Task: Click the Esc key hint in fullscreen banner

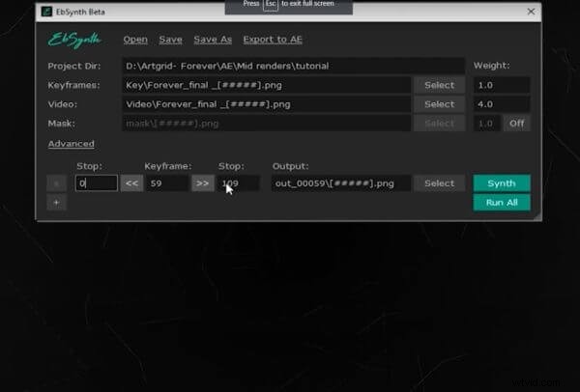Action: [271, 4]
